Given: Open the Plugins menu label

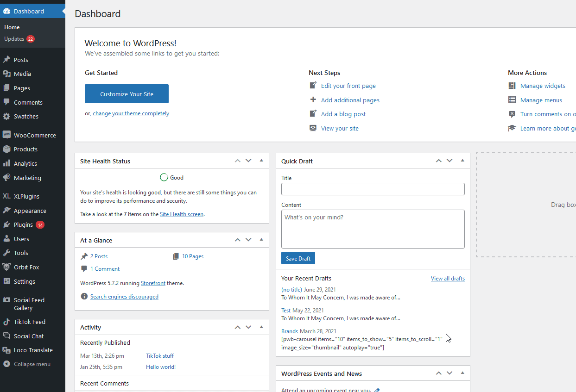Looking at the screenshot, I should (x=23, y=224).
